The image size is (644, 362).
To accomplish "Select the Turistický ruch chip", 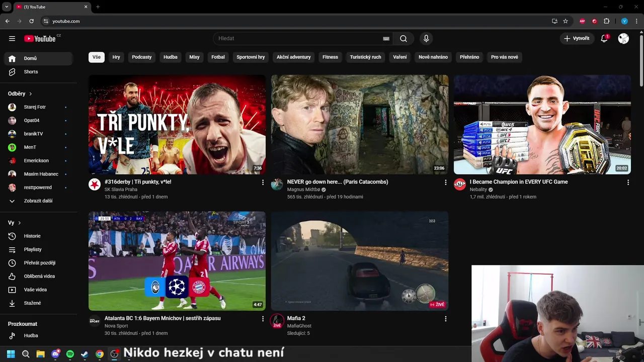I will pos(366,57).
